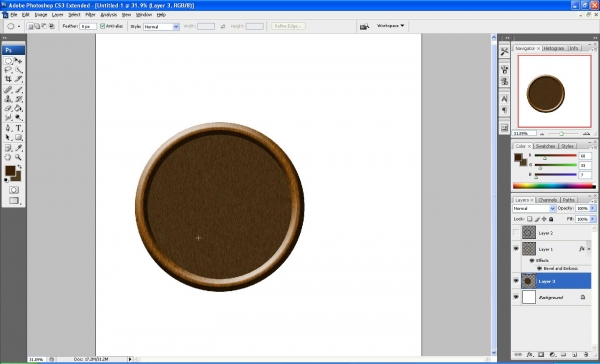Hide Layer 3 with eye icon

click(x=516, y=281)
